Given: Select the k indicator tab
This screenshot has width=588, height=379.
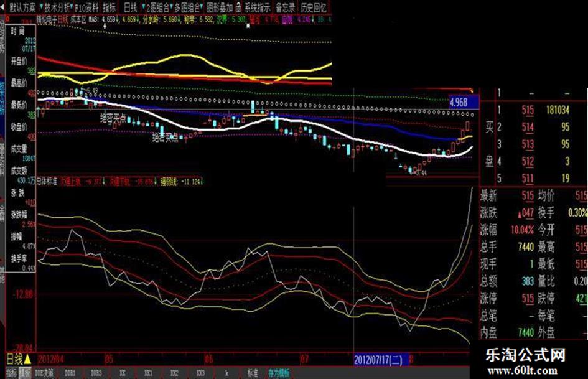Looking at the screenshot, I should 226,373.
